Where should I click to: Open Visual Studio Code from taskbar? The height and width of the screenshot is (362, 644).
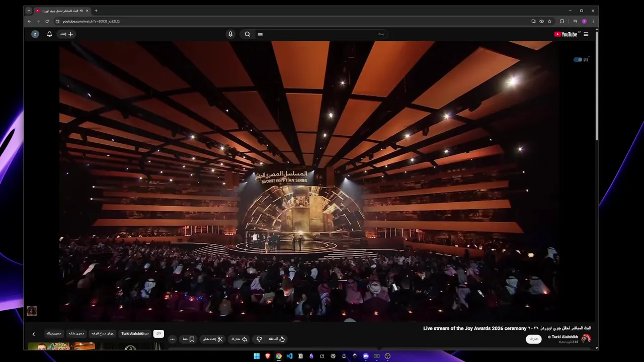click(289, 356)
